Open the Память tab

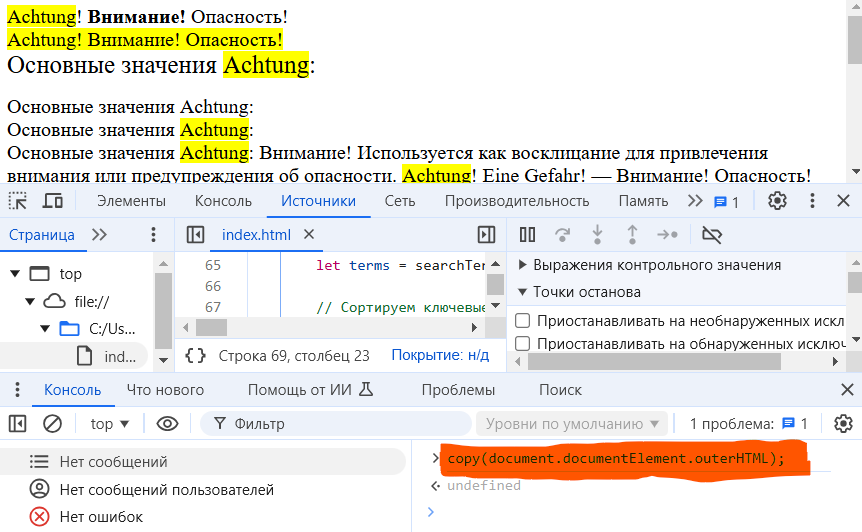(x=643, y=201)
